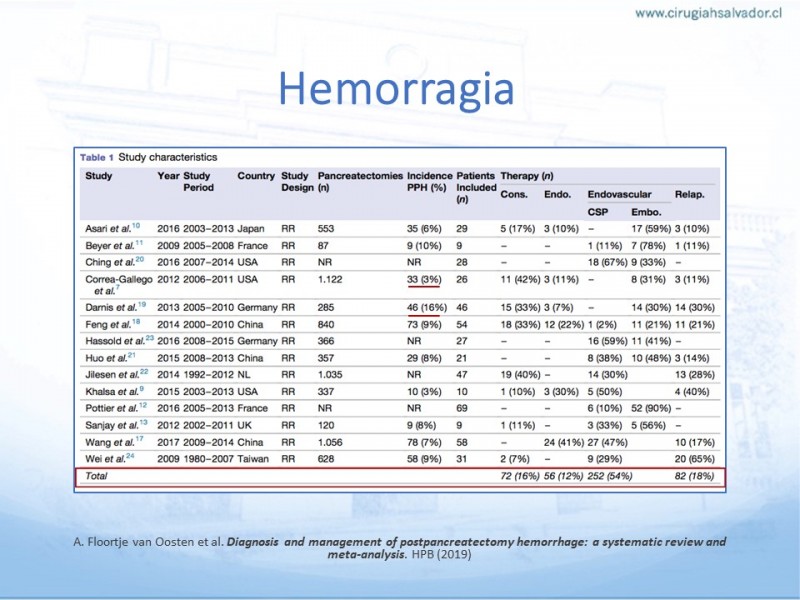The image size is (800, 600).
Task: Click the 'Country' column header
Action: (x=256, y=176)
